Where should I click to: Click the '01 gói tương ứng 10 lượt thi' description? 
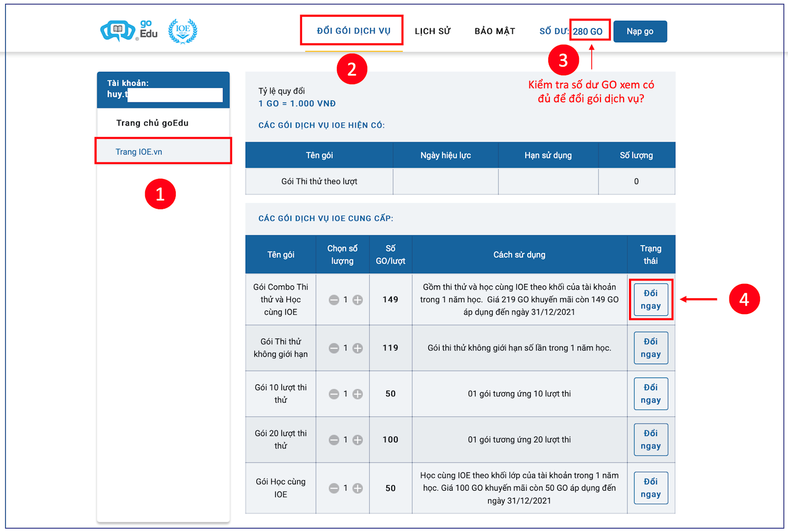pyautogui.click(x=519, y=394)
